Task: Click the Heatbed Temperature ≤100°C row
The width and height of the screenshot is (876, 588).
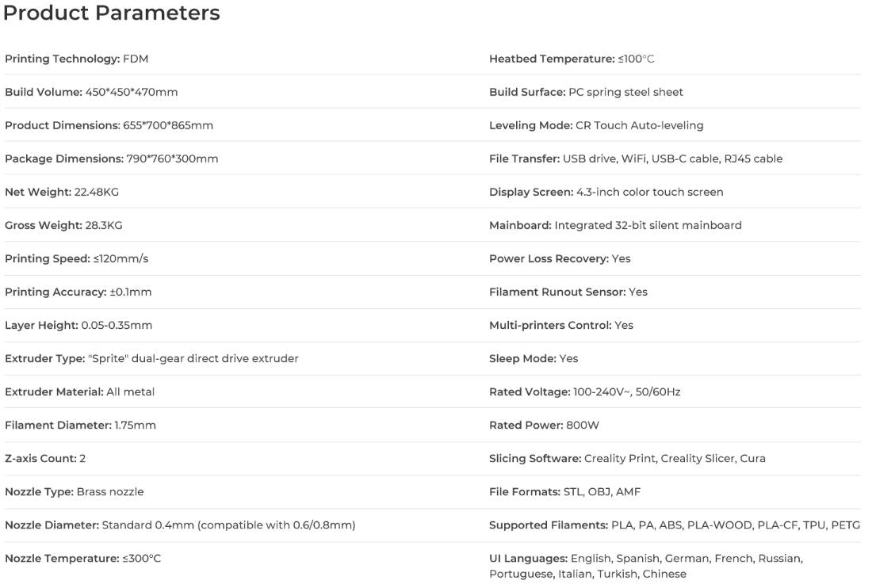Action: coord(572,59)
